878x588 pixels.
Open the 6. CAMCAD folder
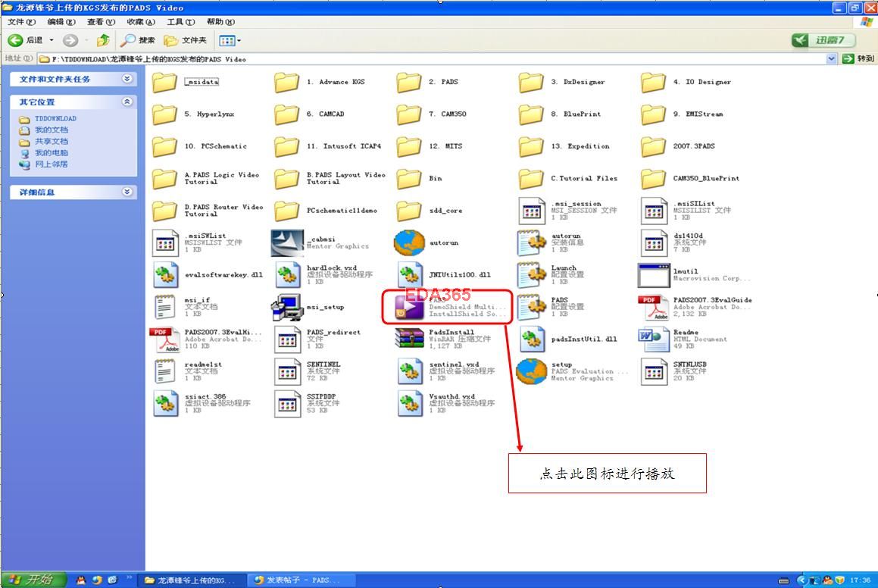click(310, 114)
